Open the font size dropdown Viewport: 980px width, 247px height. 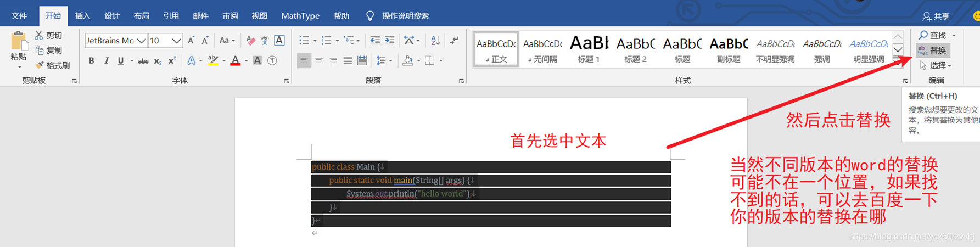pyautogui.click(x=176, y=41)
